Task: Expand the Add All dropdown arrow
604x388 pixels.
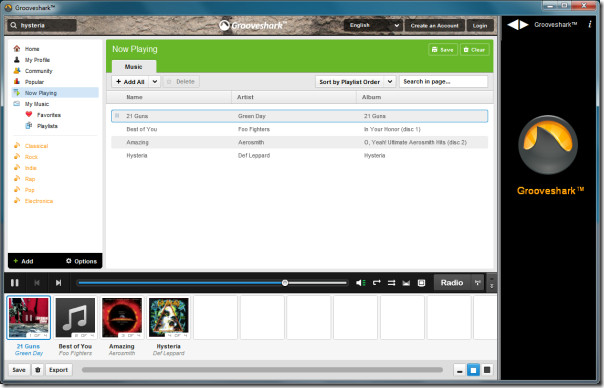Action: pyautogui.click(x=154, y=82)
